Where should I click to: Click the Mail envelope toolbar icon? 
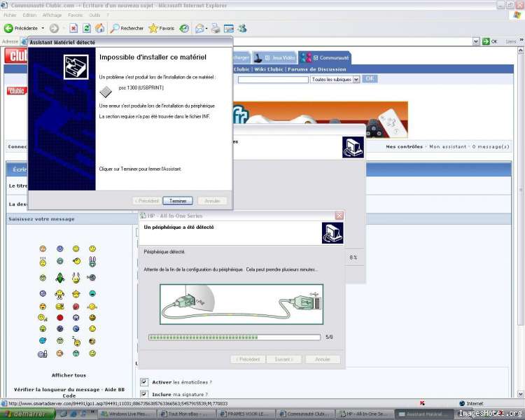tap(199, 29)
